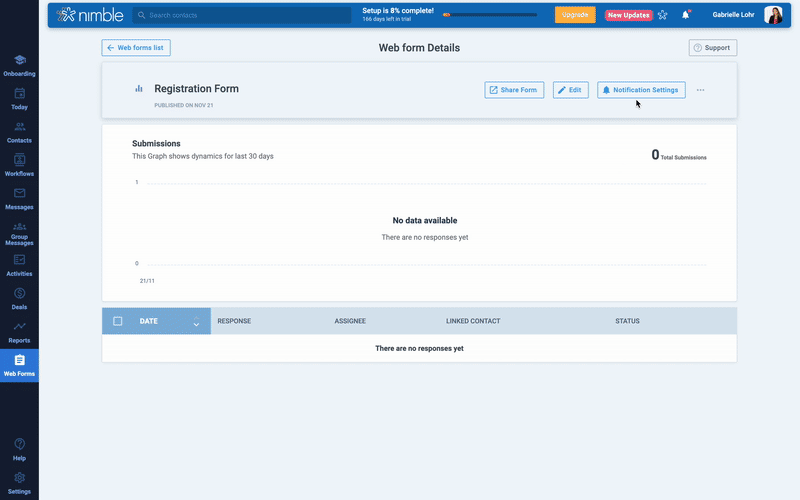The image size is (800, 500).
Task: Tick the select-all checkbox in table header
Action: point(118,321)
